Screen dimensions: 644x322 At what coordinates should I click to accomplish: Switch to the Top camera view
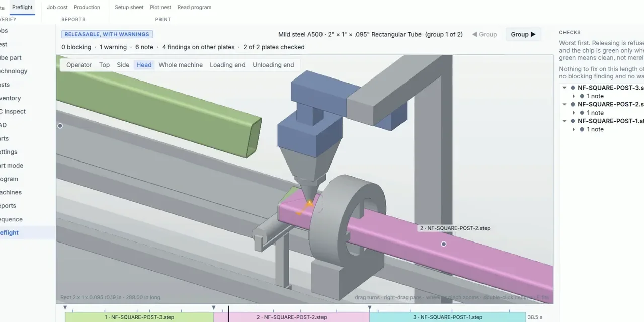click(x=104, y=65)
